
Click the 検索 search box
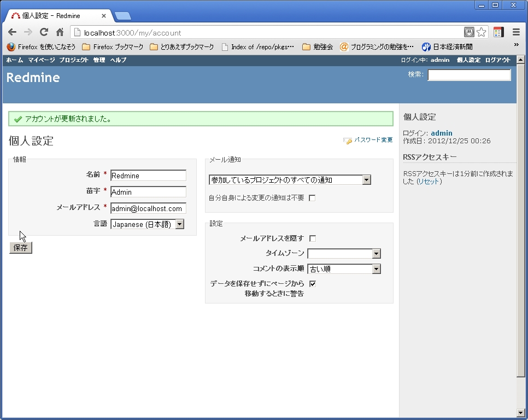pos(469,75)
